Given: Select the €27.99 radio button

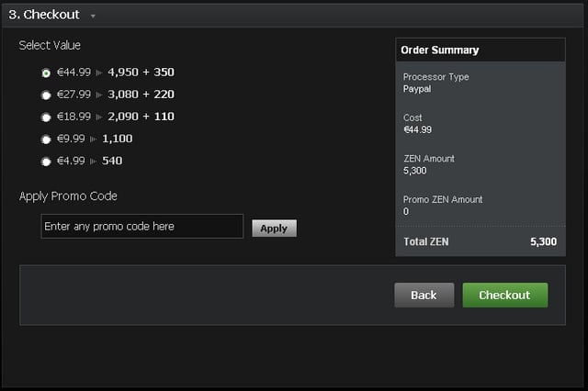Looking at the screenshot, I should click(x=46, y=95).
